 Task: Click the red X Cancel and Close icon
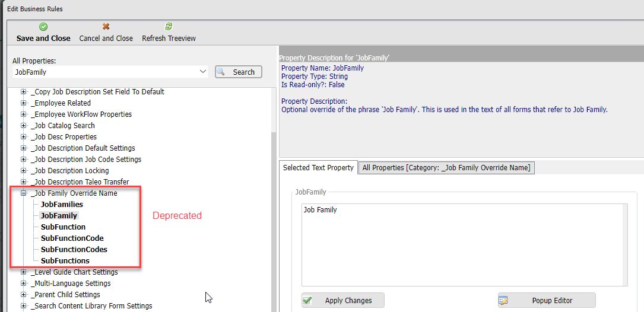click(106, 27)
